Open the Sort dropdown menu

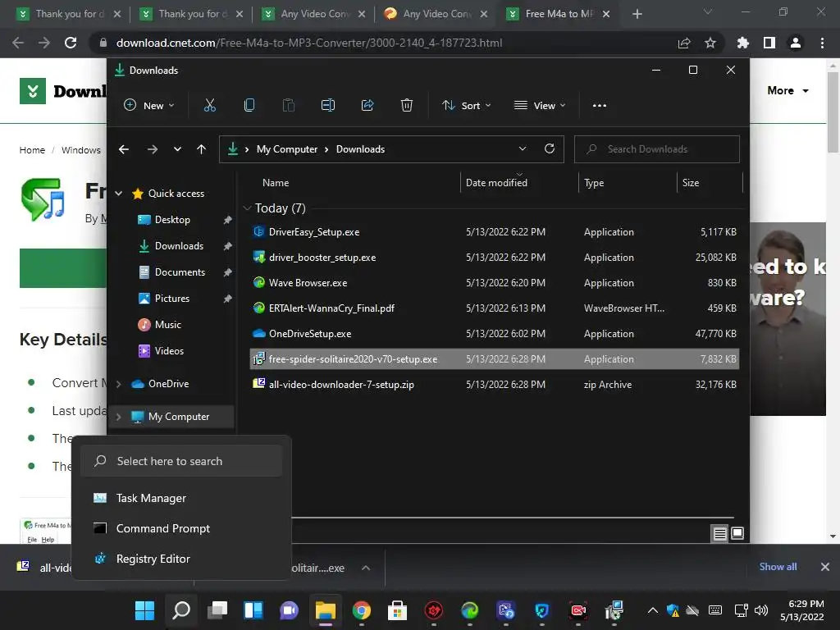pos(466,106)
